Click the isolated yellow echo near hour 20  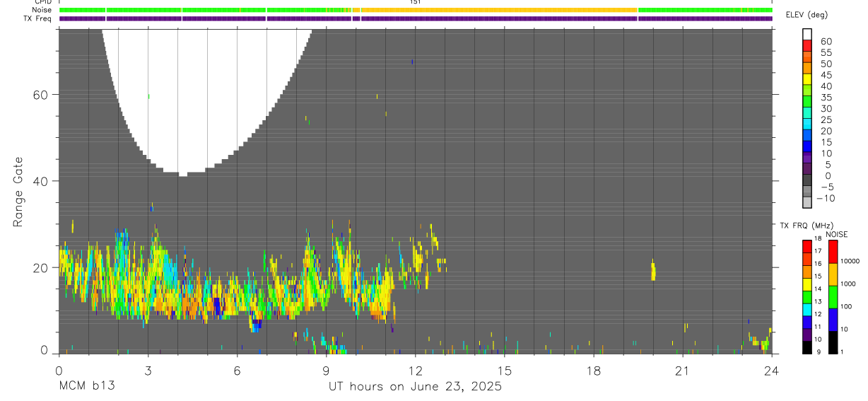[x=653, y=271]
